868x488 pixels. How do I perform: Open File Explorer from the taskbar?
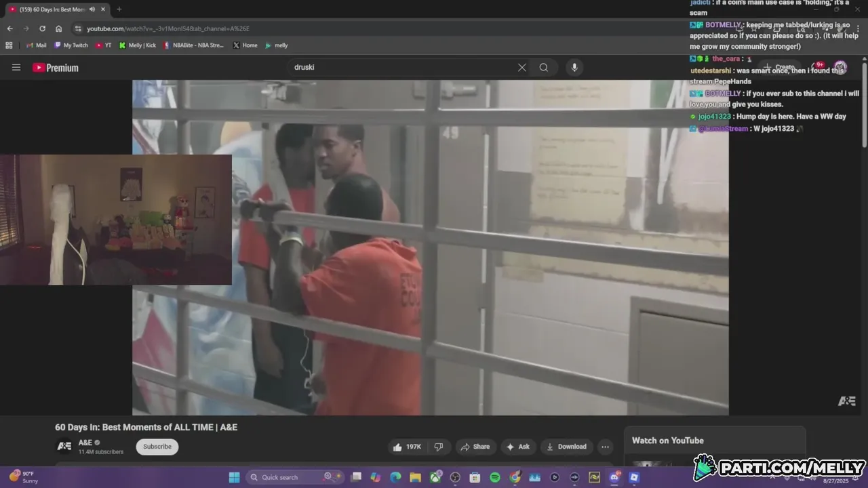[415, 477]
